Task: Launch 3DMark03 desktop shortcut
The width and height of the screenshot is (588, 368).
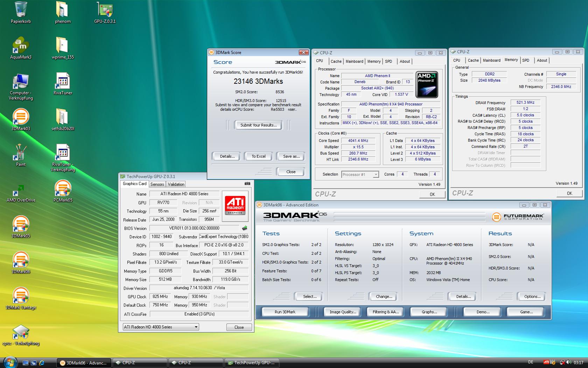Action: pyautogui.click(x=21, y=120)
